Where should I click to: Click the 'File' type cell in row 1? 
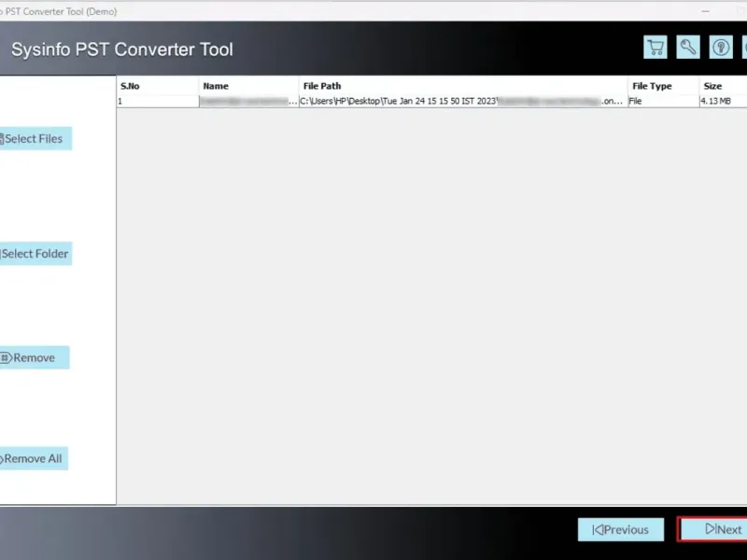pyautogui.click(x=664, y=101)
